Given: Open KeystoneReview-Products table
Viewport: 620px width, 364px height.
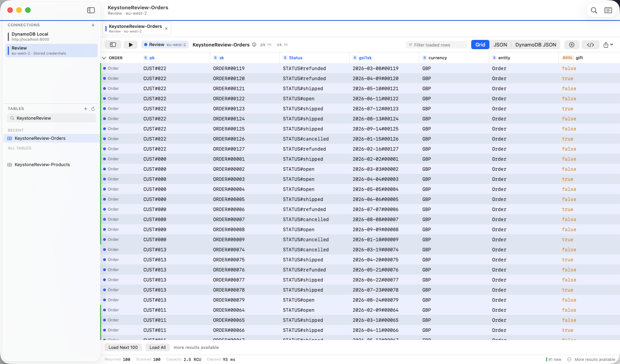Looking at the screenshot, I should (52, 165).
